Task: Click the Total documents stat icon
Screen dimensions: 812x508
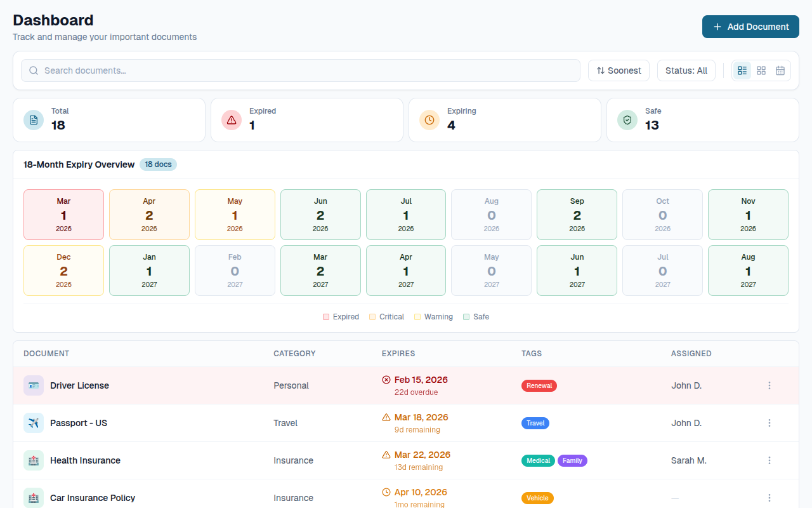Action: [33, 119]
